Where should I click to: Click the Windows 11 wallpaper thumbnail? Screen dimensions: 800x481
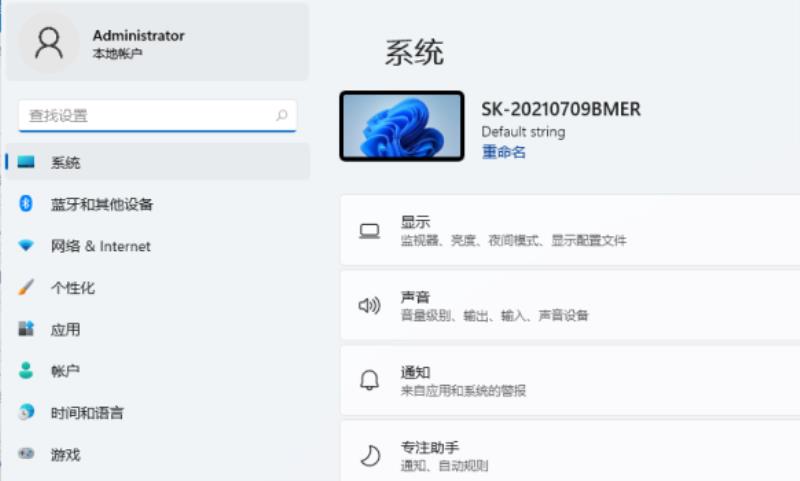pyautogui.click(x=402, y=126)
